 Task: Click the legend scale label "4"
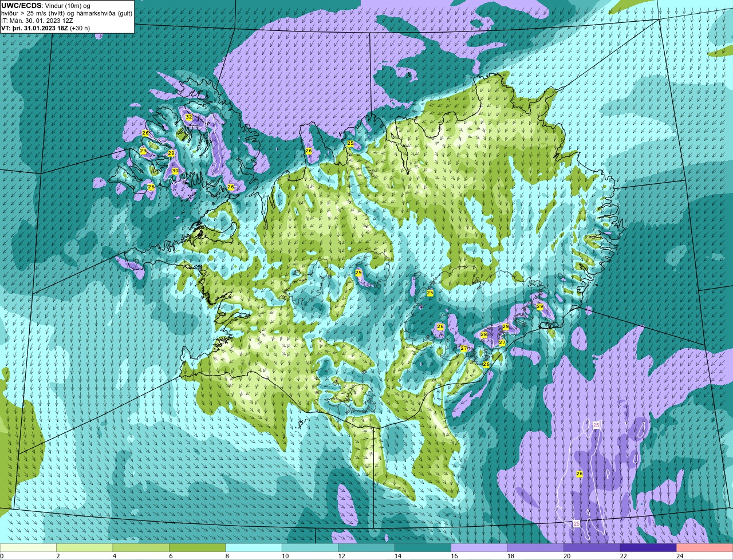pos(114,556)
